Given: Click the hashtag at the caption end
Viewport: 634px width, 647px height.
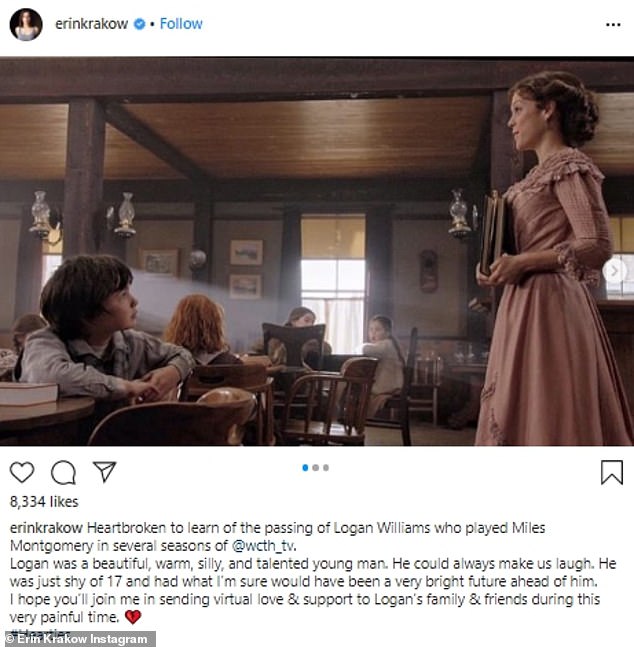Looking at the screenshot, I should click(40, 631).
